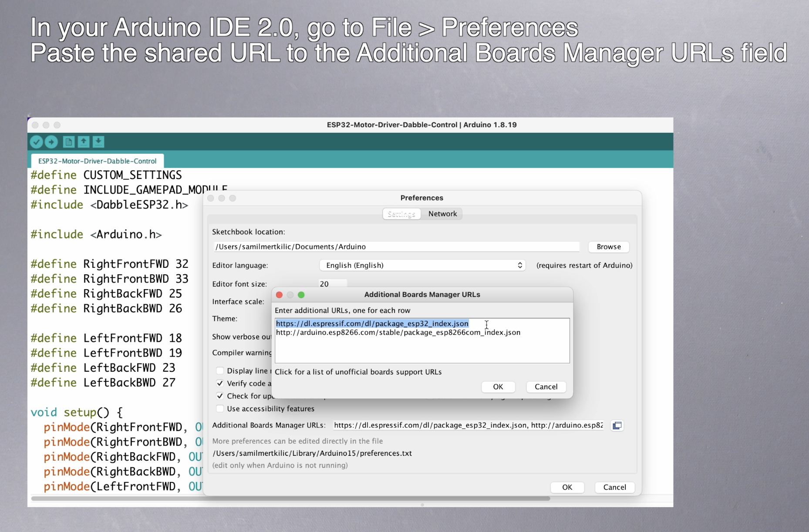Viewport: 809px width, 532px height.
Task: Select the ESP32-Motor-Driver-Dabble-Control sketch tab
Action: 97,161
